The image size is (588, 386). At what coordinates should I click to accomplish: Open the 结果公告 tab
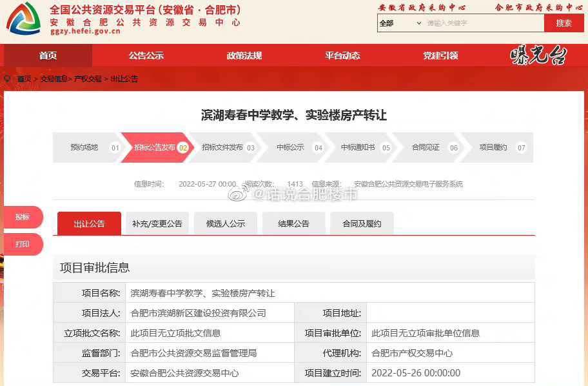(x=293, y=222)
